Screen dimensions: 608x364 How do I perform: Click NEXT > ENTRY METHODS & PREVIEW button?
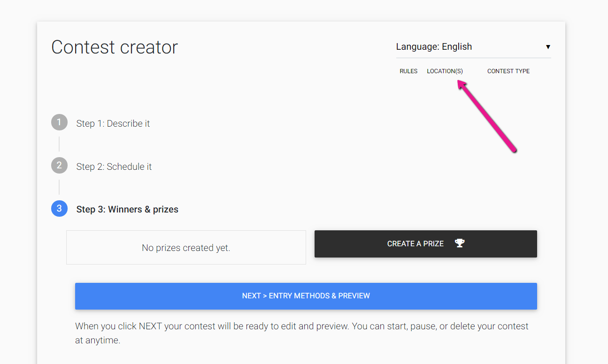pyautogui.click(x=306, y=296)
